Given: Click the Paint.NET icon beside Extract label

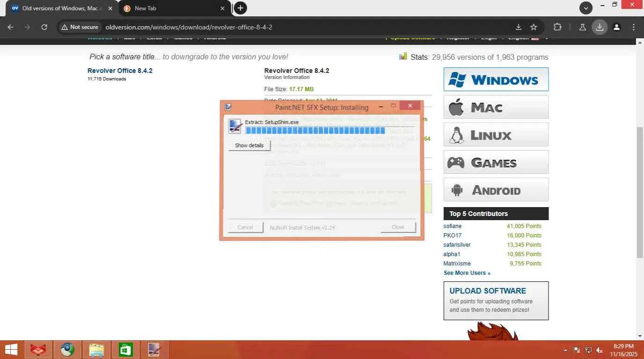Looking at the screenshot, I should pos(234,126).
